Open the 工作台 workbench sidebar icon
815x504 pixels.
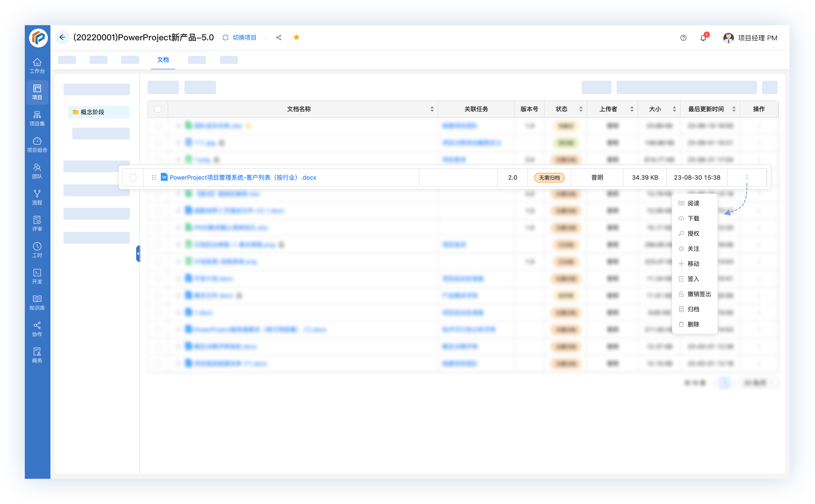37,66
